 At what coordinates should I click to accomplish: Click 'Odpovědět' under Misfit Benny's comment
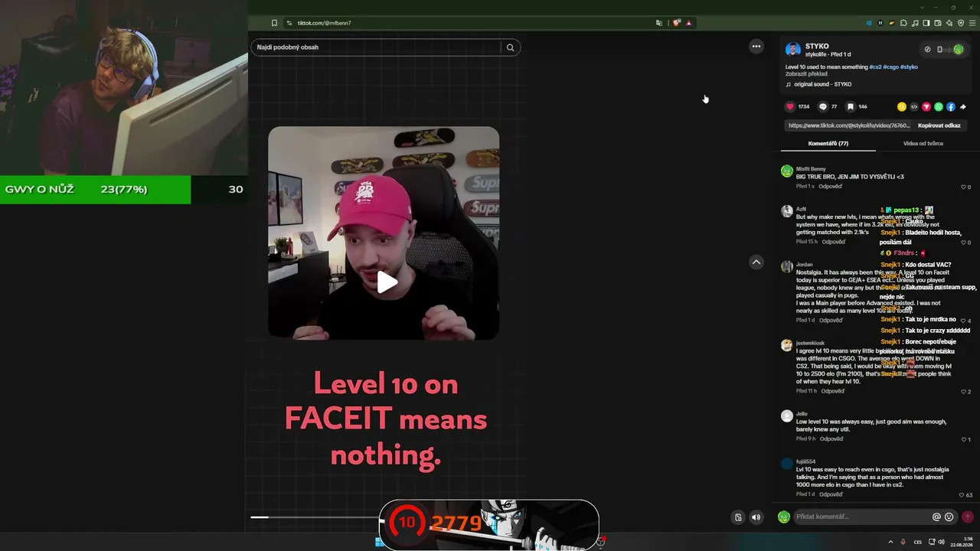(831, 187)
